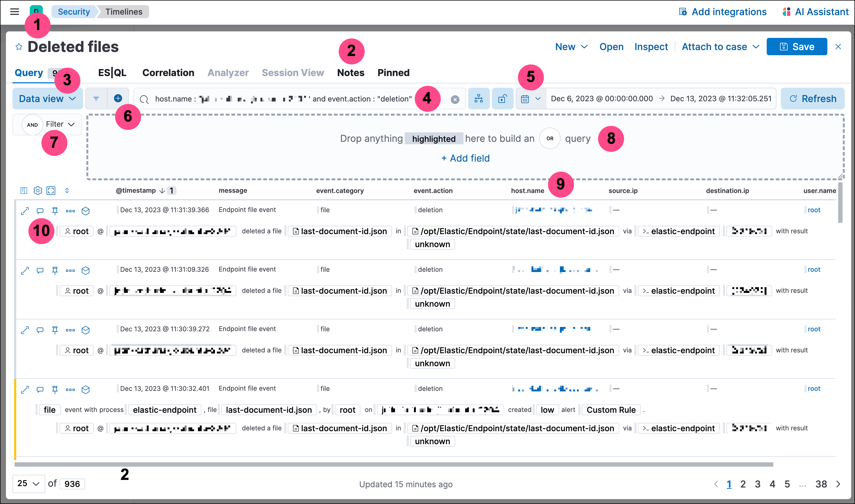Pin the first deletion event

pyautogui.click(x=55, y=211)
